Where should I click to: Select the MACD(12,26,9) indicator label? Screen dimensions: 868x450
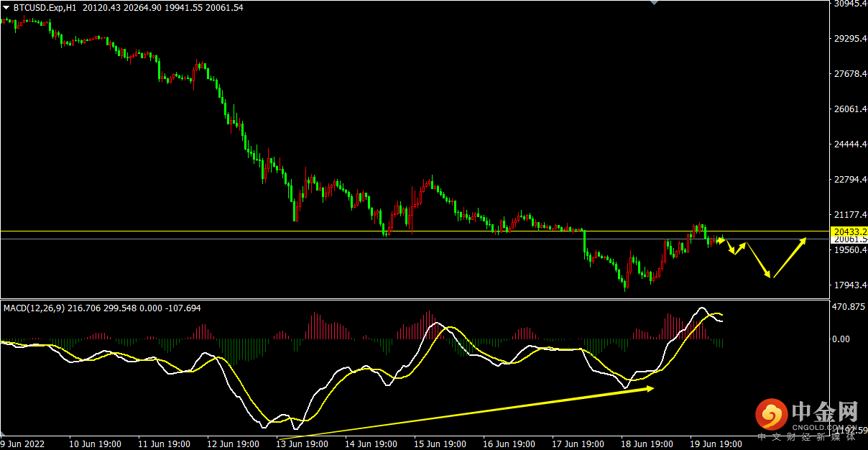tap(34, 308)
